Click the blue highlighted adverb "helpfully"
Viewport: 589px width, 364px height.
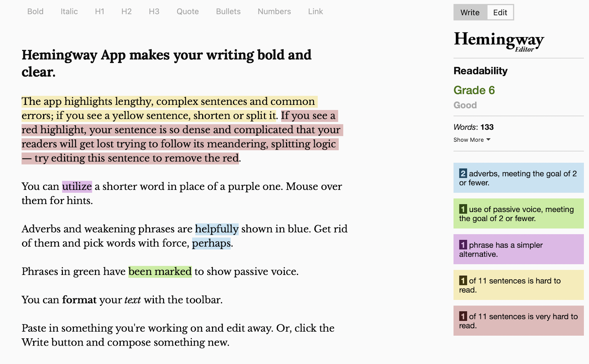(216, 229)
